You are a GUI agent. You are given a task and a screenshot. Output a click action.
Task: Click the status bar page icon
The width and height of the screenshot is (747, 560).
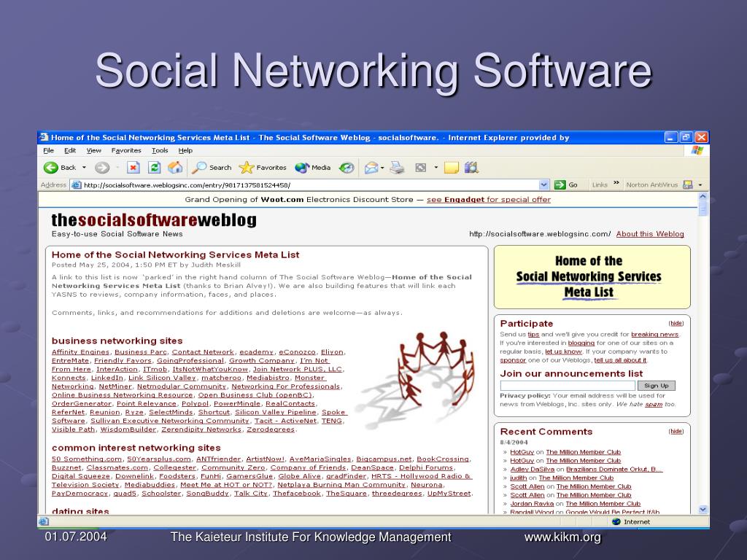click(43, 521)
